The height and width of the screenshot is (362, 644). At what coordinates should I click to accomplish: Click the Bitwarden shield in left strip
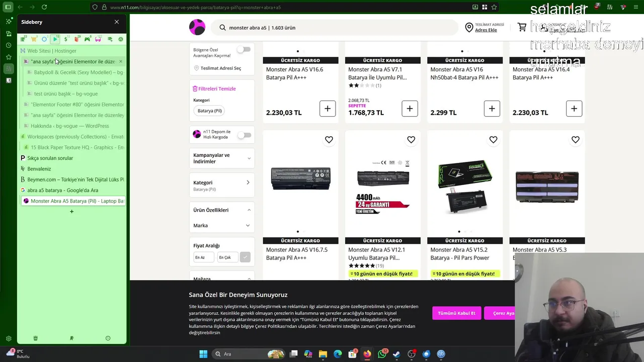pos(9,80)
